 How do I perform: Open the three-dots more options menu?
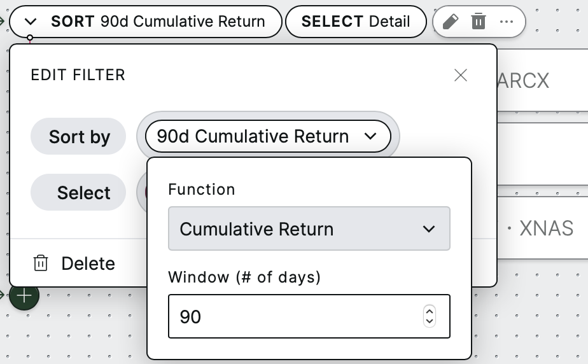(x=507, y=22)
